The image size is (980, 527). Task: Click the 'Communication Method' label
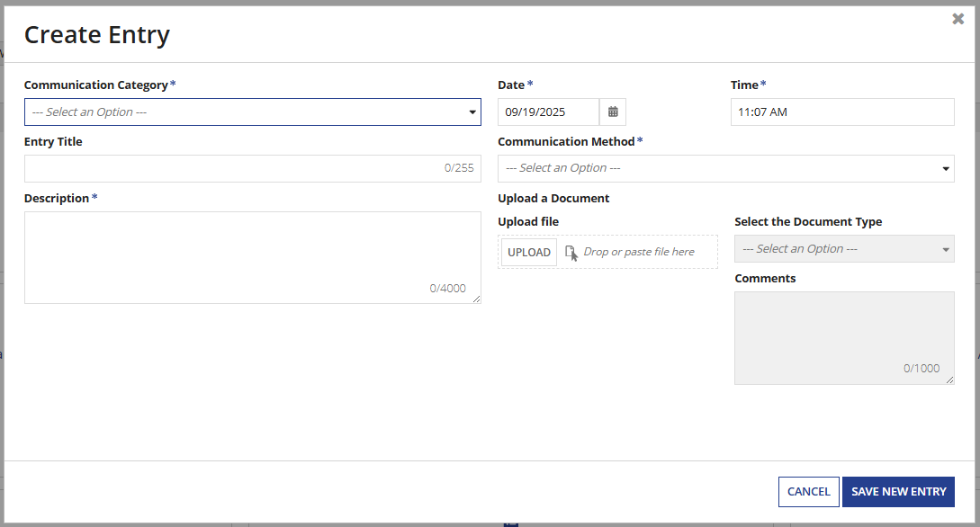click(x=566, y=142)
